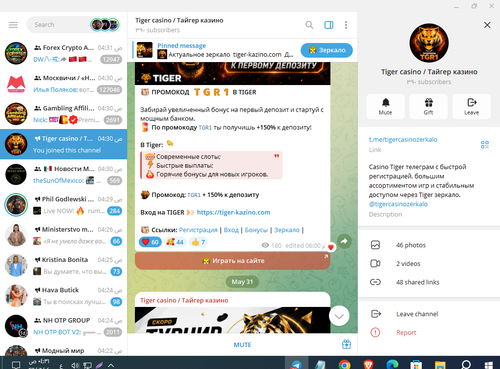Viewport: 500px width, 369px height.
Task: Expand the system tray hidden icons chevron
Action: click(x=111, y=365)
